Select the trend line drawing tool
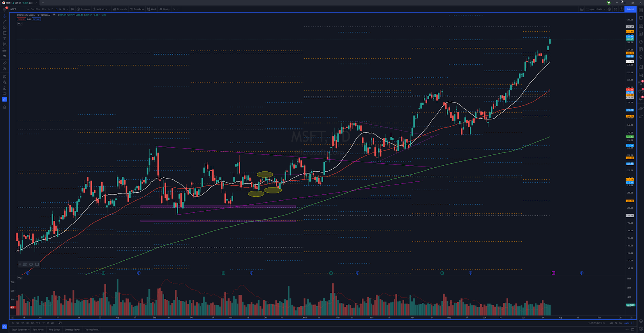The height and width of the screenshot is (333, 644). pyautogui.click(x=4, y=22)
